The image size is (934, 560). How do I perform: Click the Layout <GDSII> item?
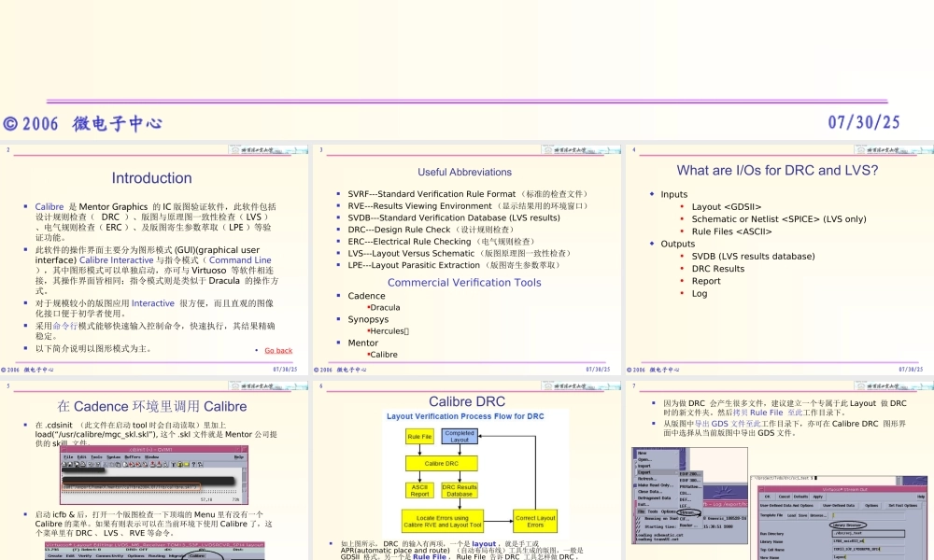pyautogui.click(x=726, y=207)
